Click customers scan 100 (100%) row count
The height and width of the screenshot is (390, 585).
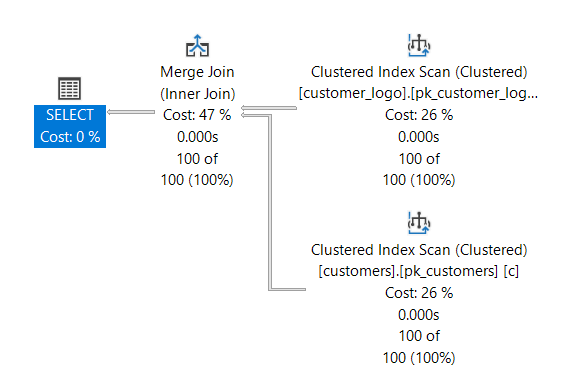point(419,358)
